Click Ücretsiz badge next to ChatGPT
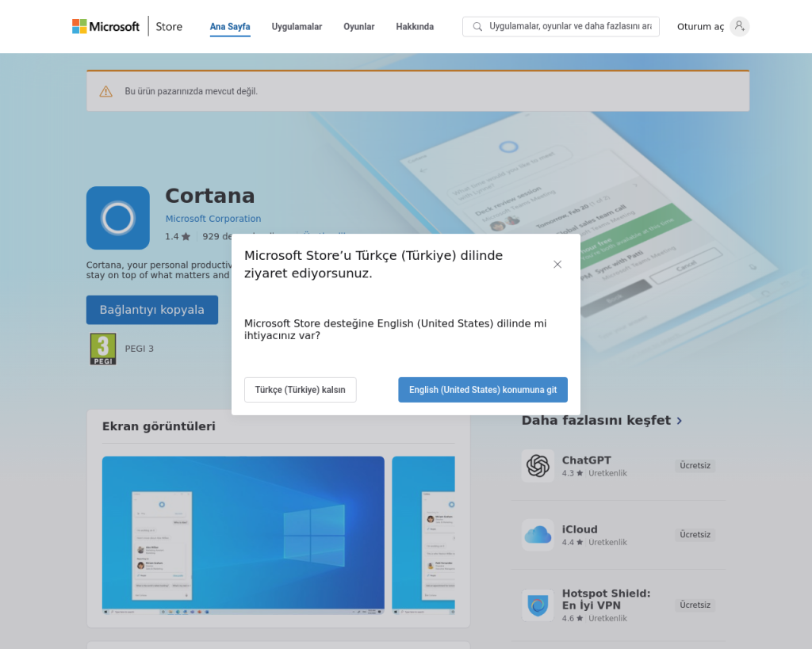 (x=695, y=465)
